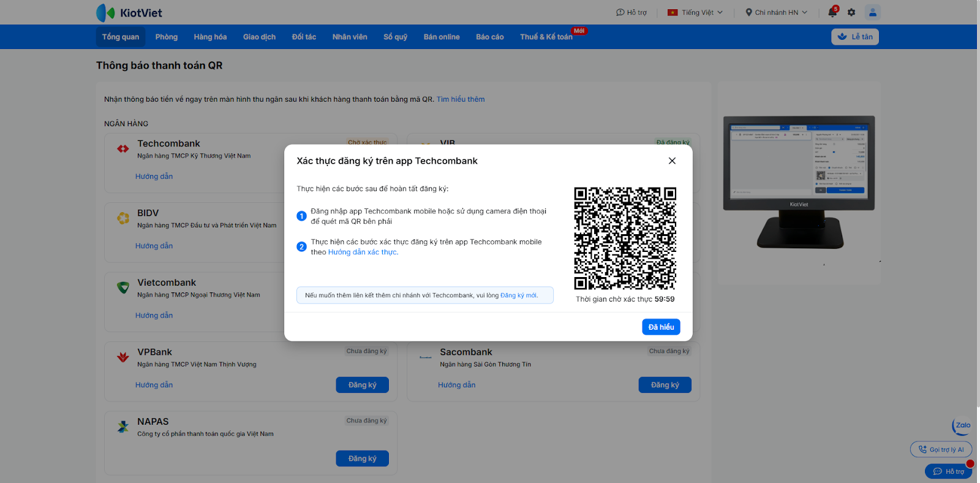Viewport: 980px width, 483px height.
Task: Open the Zalo chat icon
Action: coord(962,425)
